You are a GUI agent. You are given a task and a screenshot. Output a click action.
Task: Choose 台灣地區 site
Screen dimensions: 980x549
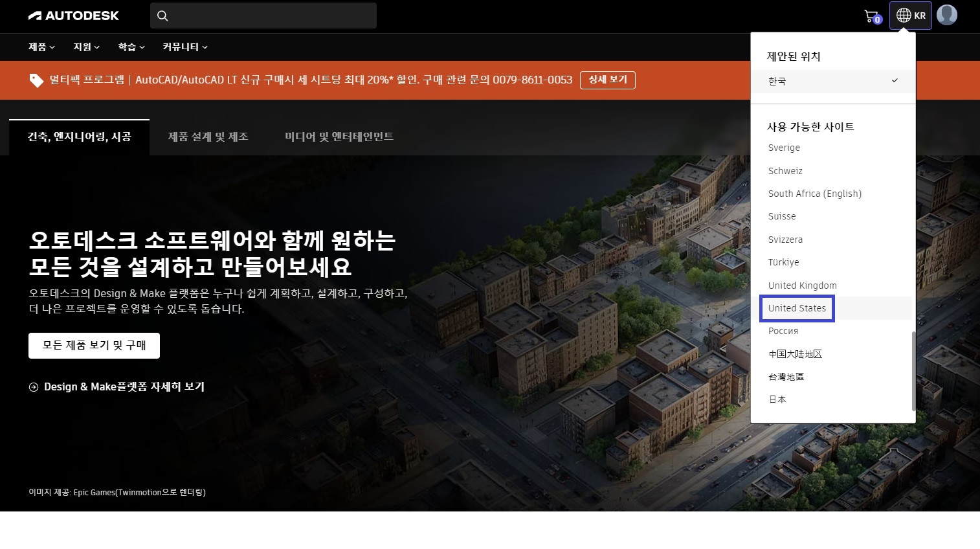click(x=786, y=377)
